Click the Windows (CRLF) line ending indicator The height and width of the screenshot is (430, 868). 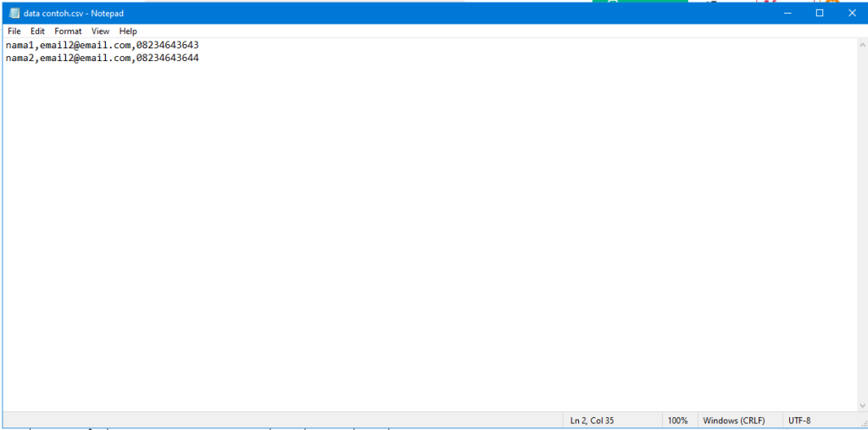pyautogui.click(x=734, y=421)
